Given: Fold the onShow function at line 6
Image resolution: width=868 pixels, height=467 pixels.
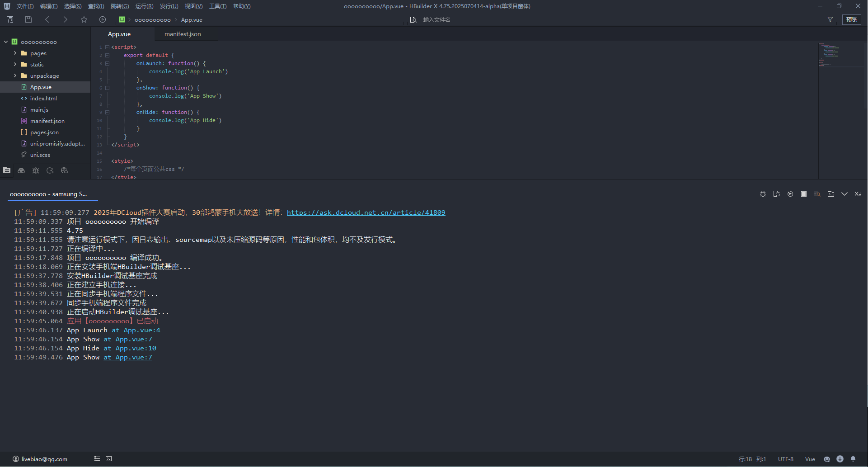Looking at the screenshot, I should (108, 88).
